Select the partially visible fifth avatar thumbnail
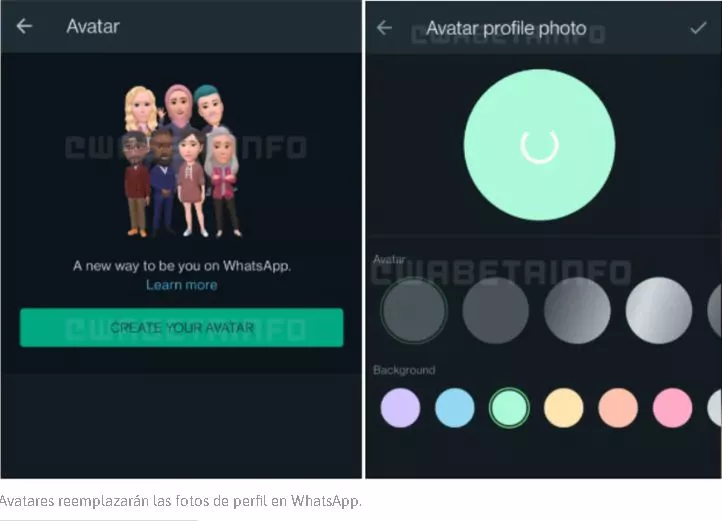Screen dimensions: 722x521 tap(715, 310)
